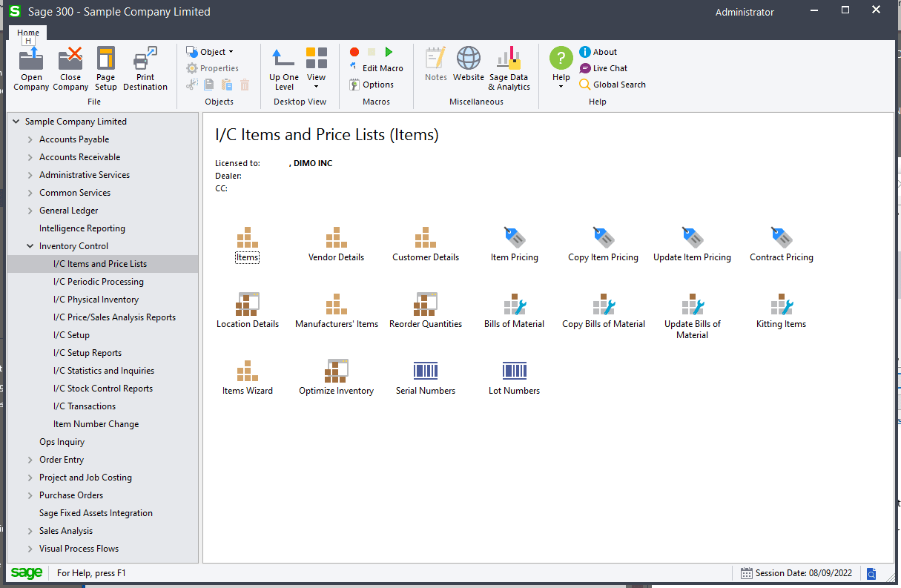
Task: Open Bills of Material icon
Action: point(515,305)
